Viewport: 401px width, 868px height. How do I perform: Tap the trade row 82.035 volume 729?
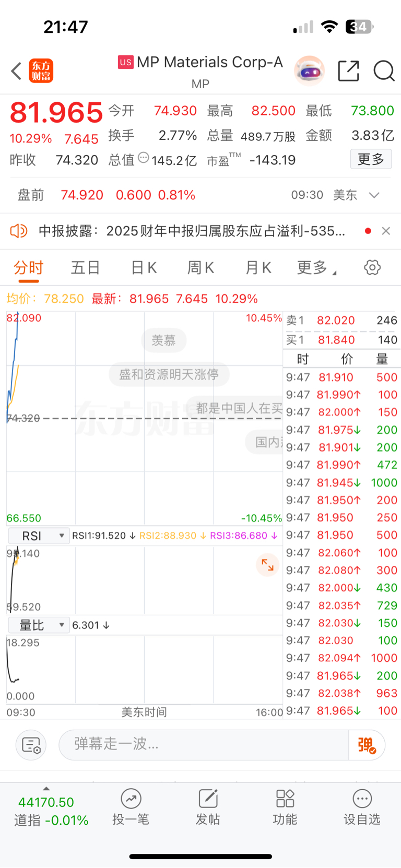(x=342, y=605)
